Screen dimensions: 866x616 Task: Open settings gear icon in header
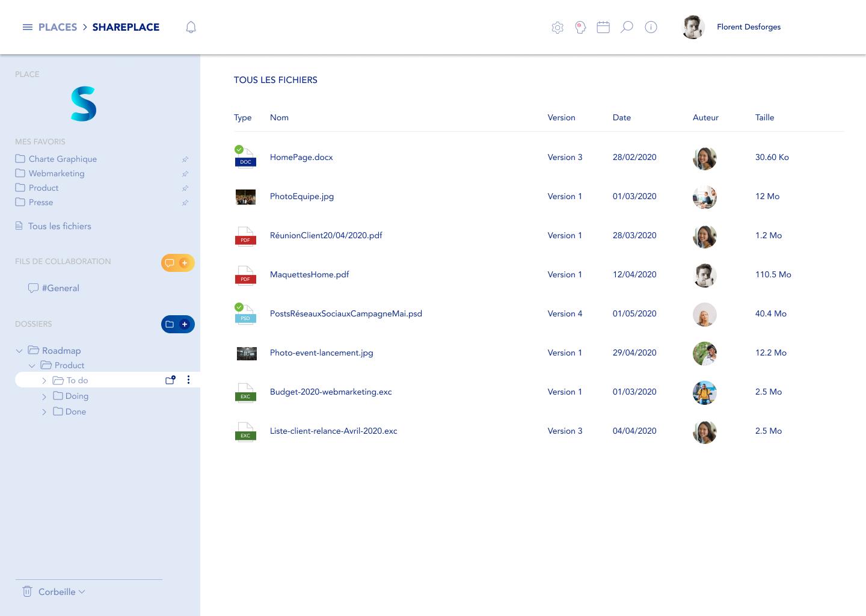[x=557, y=27]
